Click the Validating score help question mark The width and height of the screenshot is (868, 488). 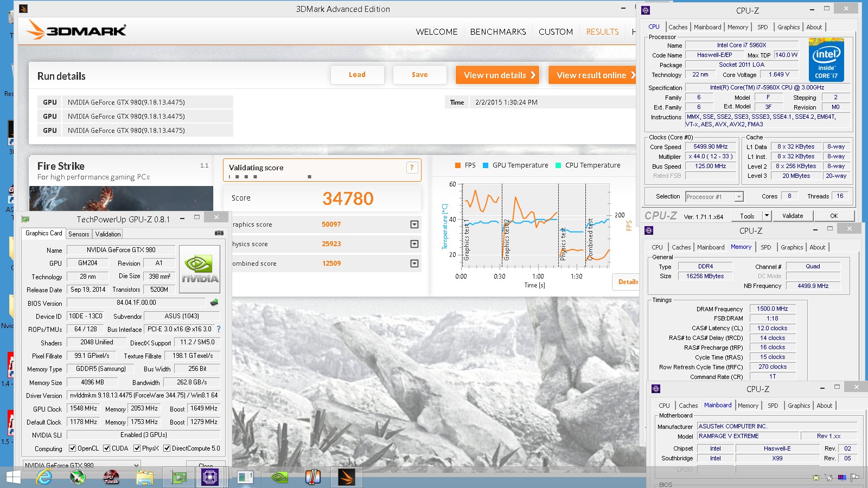[412, 168]
